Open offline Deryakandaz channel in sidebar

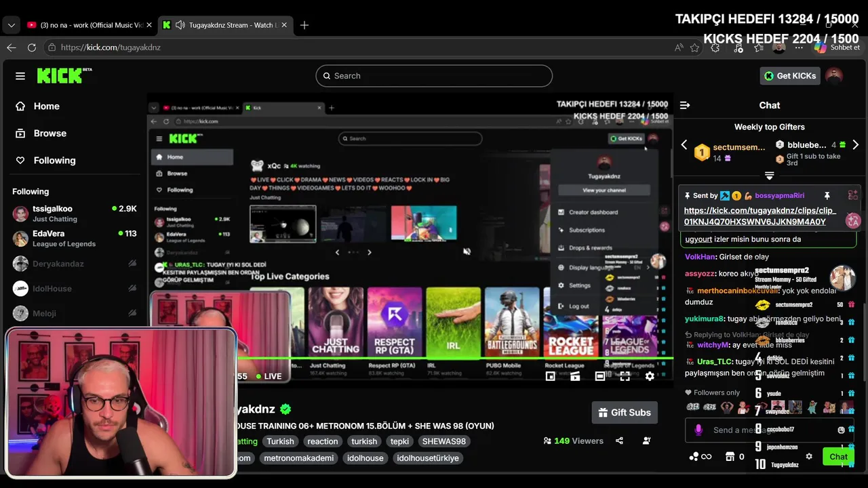75,264
